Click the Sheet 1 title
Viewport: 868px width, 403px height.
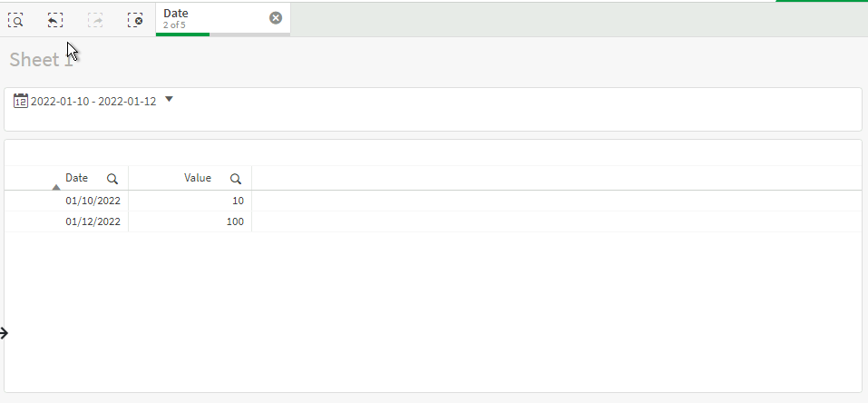42,59
